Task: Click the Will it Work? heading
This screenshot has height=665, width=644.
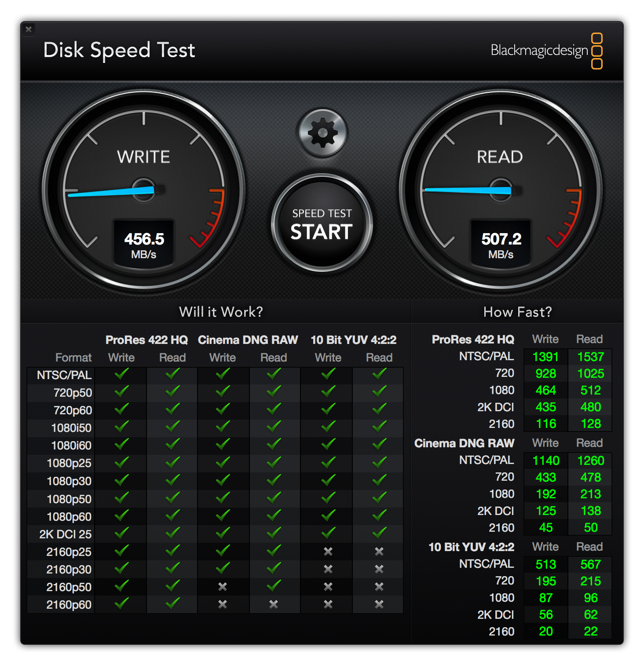Action: tap(221, 312)
